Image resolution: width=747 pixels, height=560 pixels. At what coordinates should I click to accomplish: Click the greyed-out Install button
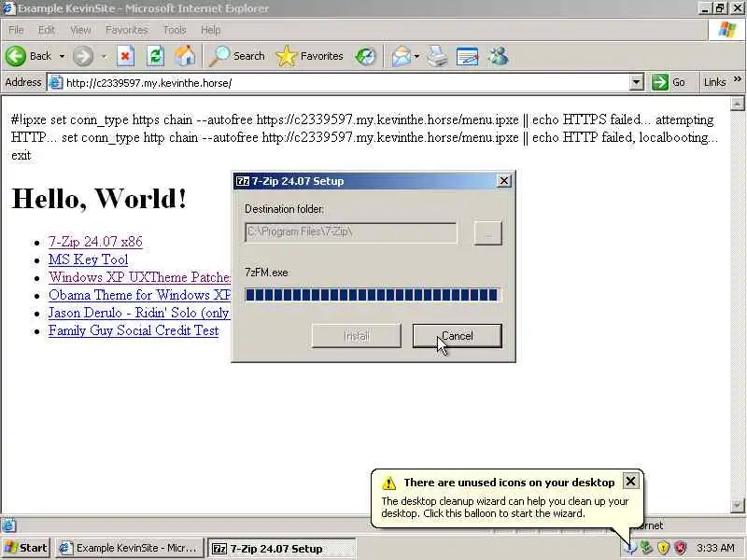pyautogui.click(x=356, y=336)
